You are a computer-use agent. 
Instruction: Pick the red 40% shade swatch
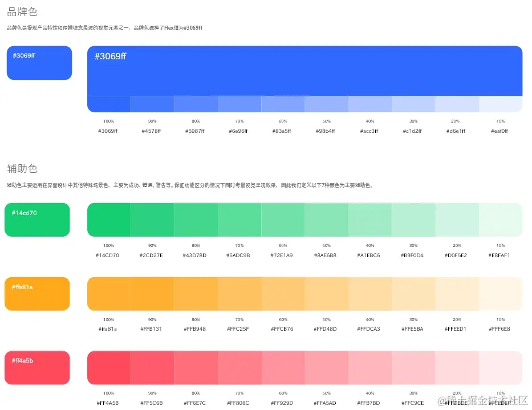click(370, 368)
